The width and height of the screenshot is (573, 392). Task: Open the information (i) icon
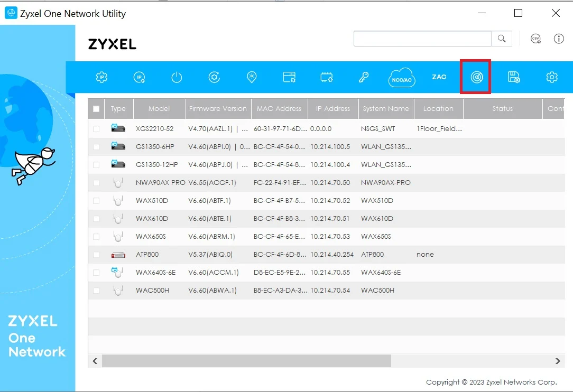point(559,39)
